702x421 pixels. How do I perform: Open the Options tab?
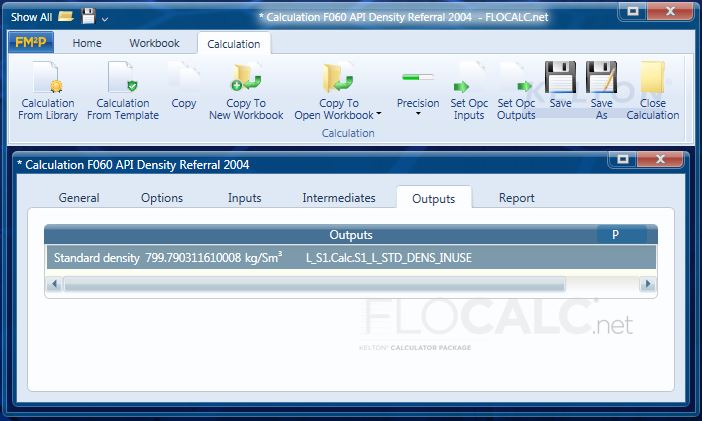pyautogui.click(x=162, y=198)
